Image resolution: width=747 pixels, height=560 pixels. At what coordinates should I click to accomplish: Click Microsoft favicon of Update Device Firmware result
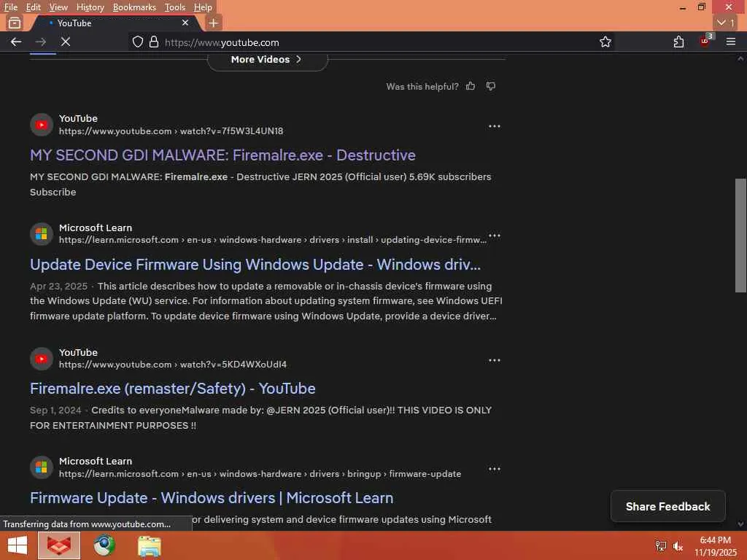click(x=42, y=234)
